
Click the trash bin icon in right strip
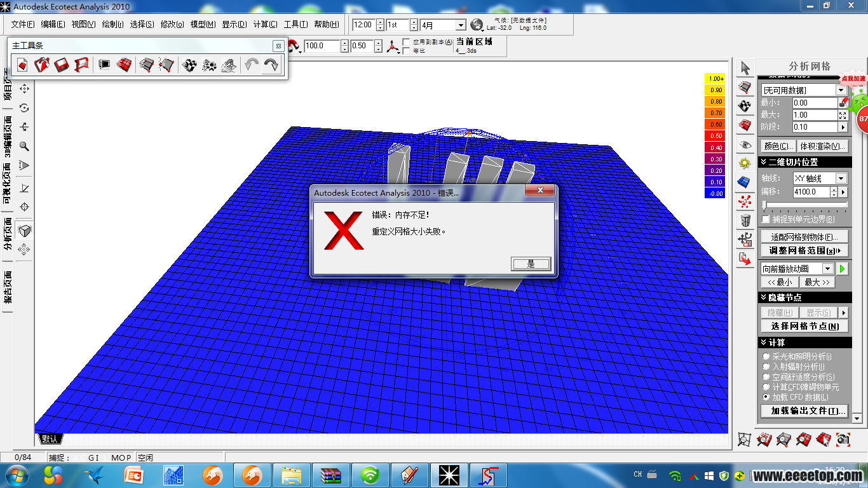pos(745,220)
